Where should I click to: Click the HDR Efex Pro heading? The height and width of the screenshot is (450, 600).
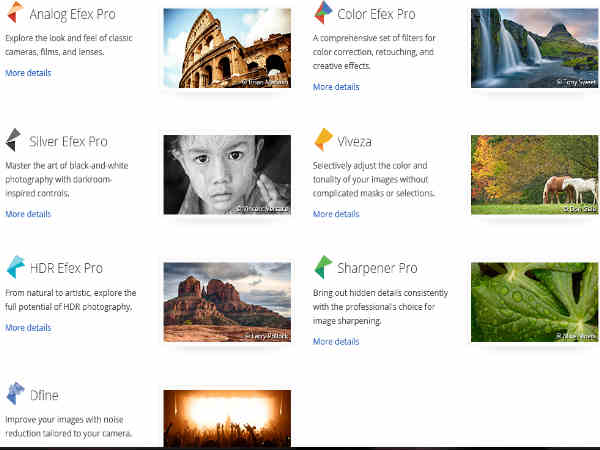(x=67, y=268)
